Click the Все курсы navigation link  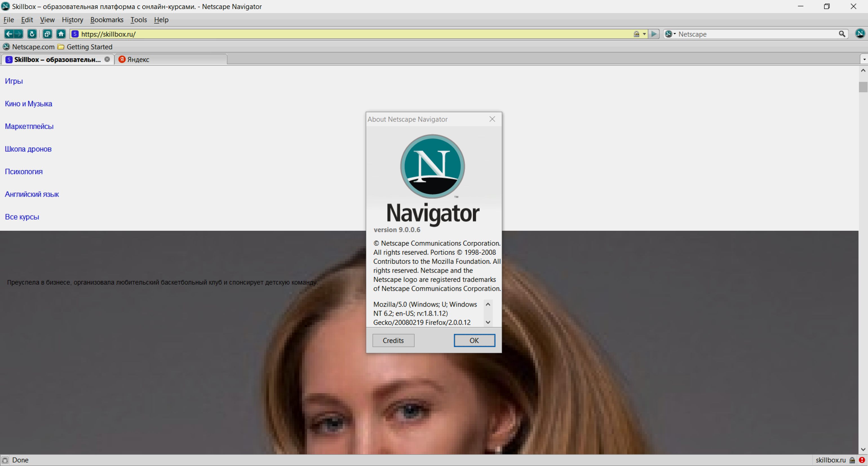(x=22, y=217)
